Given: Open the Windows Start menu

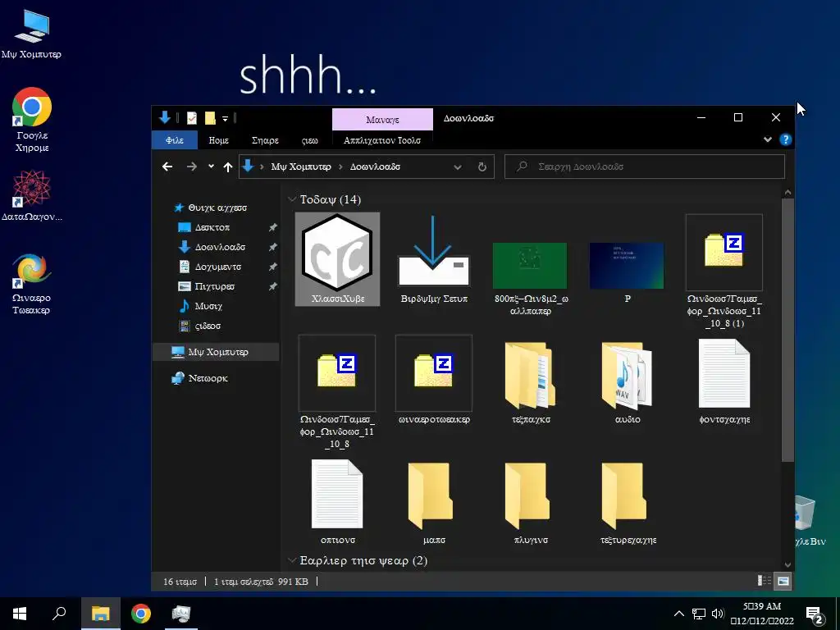Looking at the screenshot, I should [20, 614].
